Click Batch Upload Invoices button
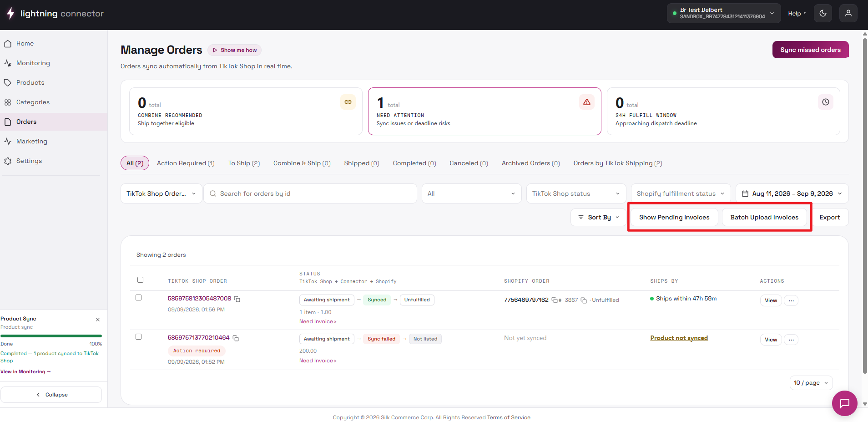This screenshot has width=868, height=422. [x=764, y=218]
